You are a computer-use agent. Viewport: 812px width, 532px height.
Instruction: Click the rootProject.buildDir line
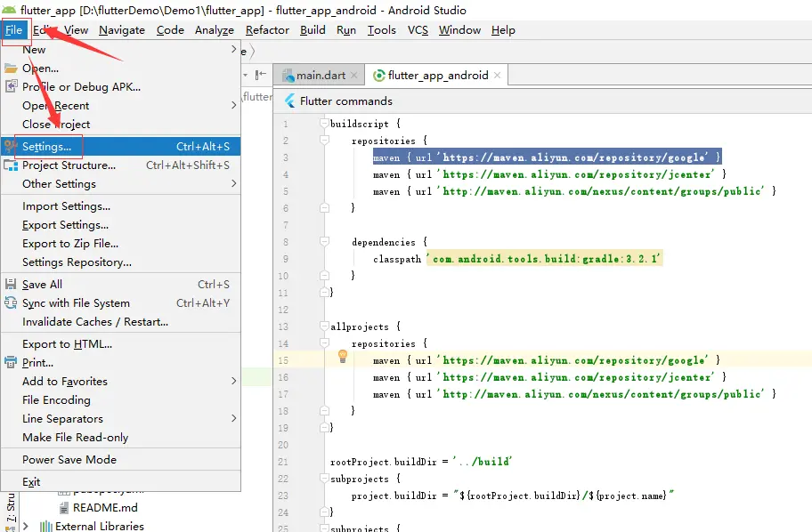421,462
